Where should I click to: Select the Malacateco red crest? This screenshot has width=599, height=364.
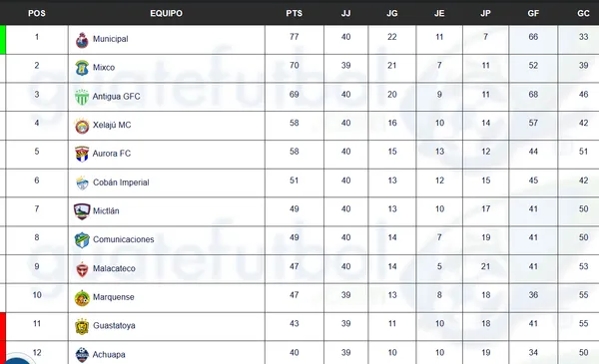point(82,269)
